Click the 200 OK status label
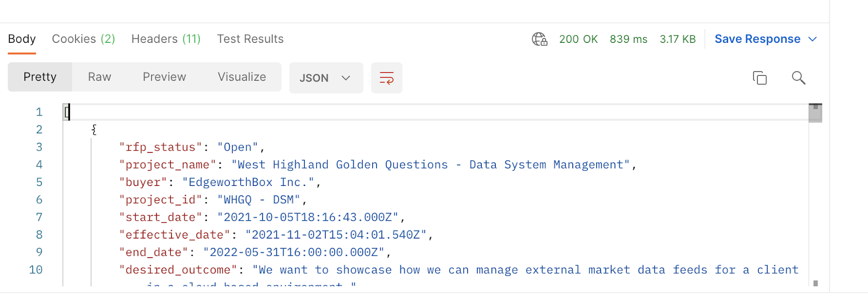The image size is (868, 296). click(578, 39)
